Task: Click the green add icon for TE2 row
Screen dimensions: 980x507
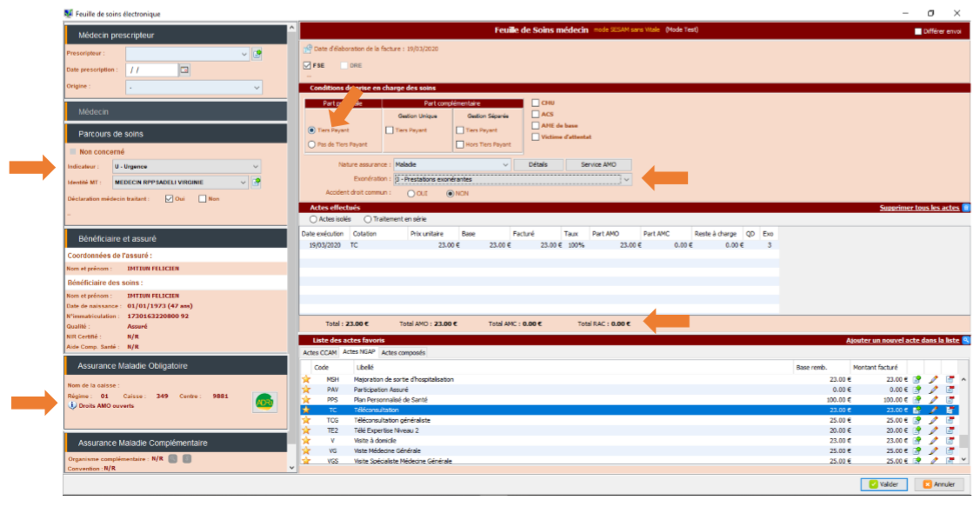Action: pyautogui.click(x=917, y=430)
